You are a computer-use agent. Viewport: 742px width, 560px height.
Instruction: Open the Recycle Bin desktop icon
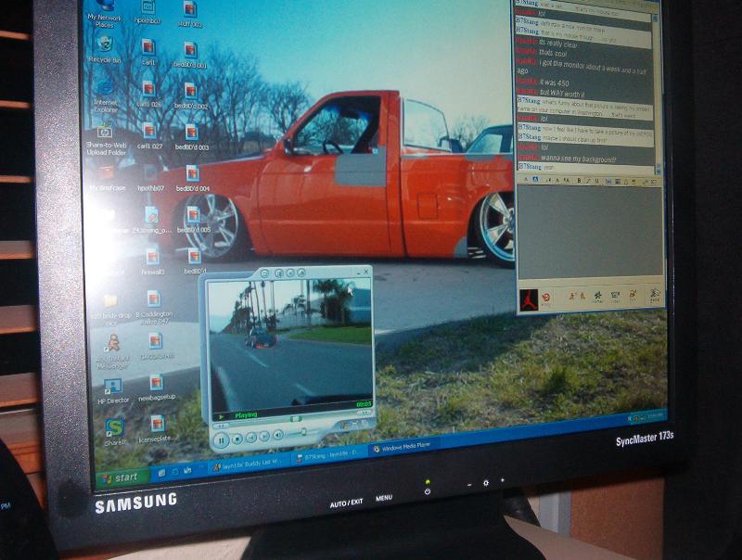(104, 46)
